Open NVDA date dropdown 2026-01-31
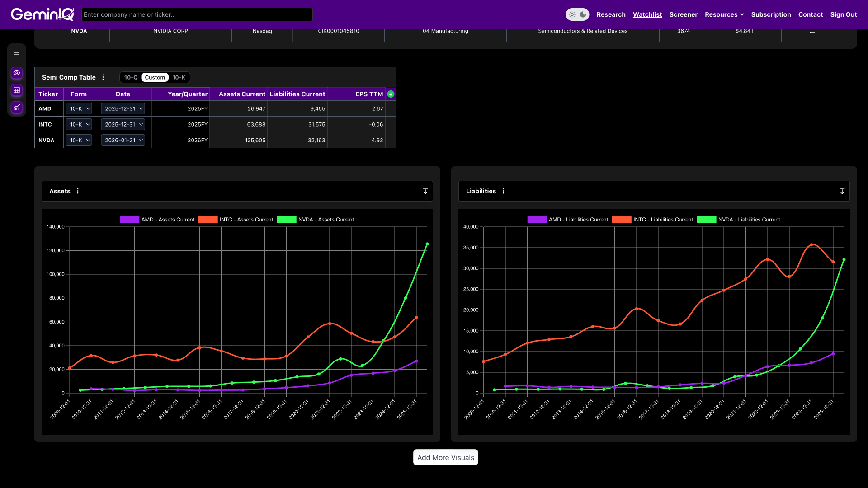Viewport: 868px width, 488px height. click(x=123, y=140)
